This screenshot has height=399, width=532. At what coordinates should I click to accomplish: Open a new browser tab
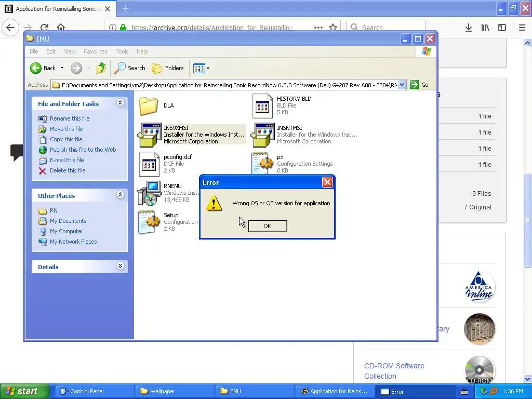click(x=125, y=8)
